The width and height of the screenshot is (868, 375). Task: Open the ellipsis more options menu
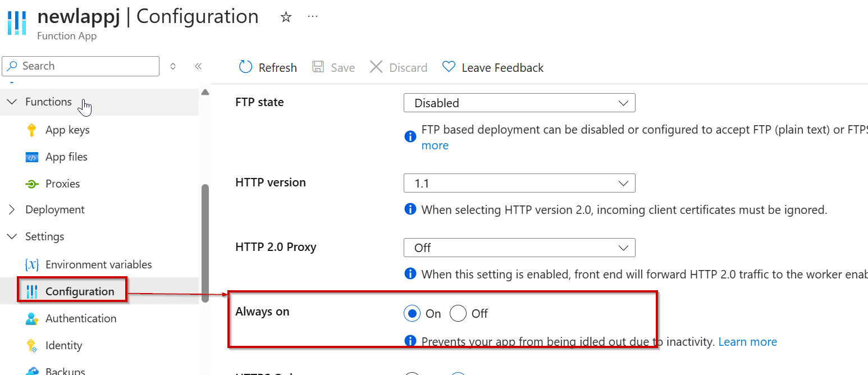[x=313, y=16]
